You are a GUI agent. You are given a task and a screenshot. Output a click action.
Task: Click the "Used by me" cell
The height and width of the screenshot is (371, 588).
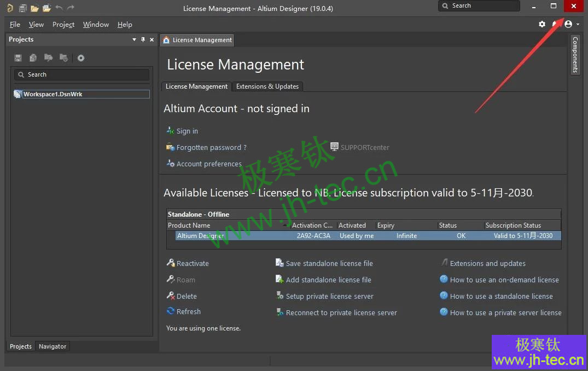click(357, 236)
